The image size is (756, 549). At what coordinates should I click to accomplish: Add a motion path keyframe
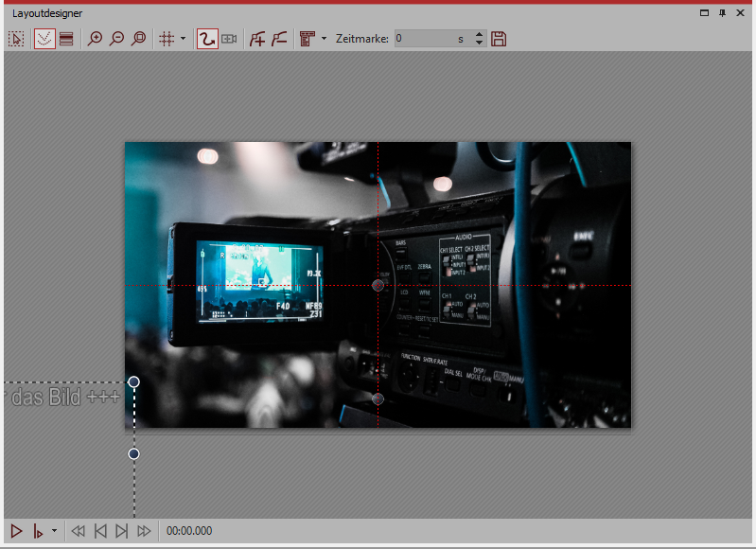pyautogui.click(x=256, y=39)
